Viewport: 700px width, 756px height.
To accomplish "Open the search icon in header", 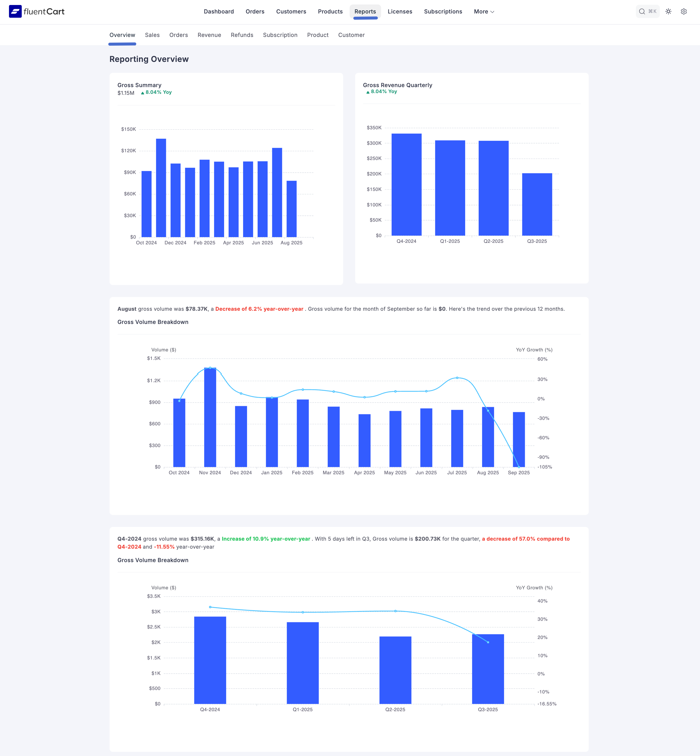I will point(642,11).
